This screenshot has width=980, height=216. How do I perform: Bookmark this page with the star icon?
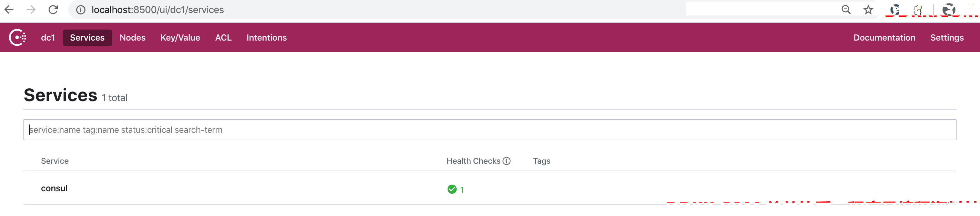coord(868,10)
